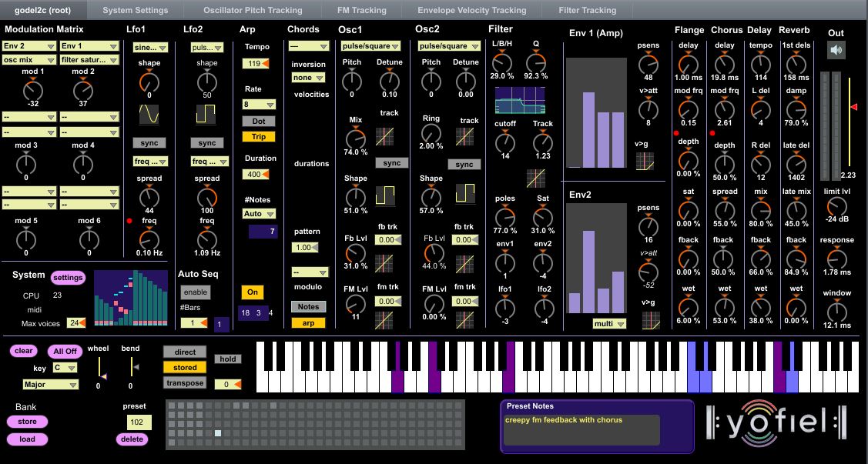This screenshot has height=464, width=868.
Task: Open the Env 2 modulation source dropdown
Action: [29, 46]
